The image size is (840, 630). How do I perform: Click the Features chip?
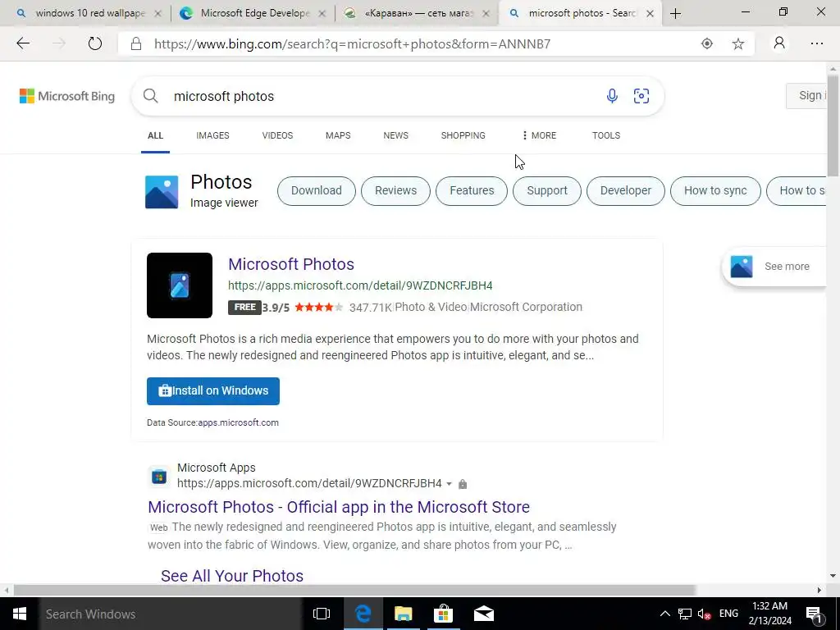(x=472, y=190)
